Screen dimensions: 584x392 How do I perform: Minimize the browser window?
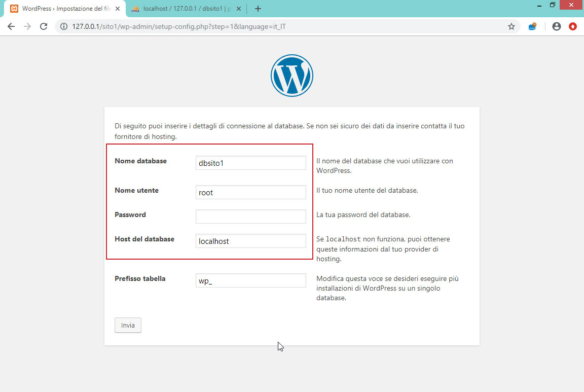(539, 5)
